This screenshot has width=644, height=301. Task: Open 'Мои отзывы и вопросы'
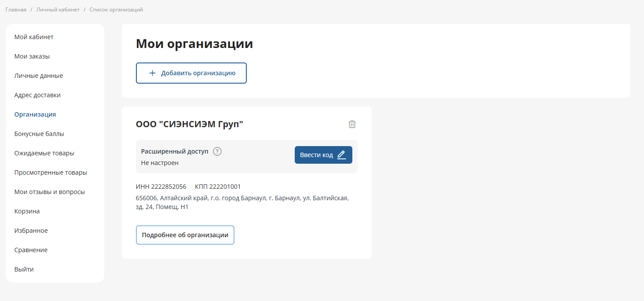tap(49, 192)
